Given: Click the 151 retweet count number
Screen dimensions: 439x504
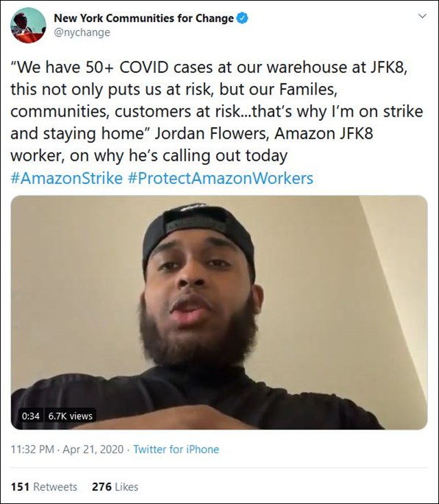Looking at the screenshot, I should pos(20,487).
